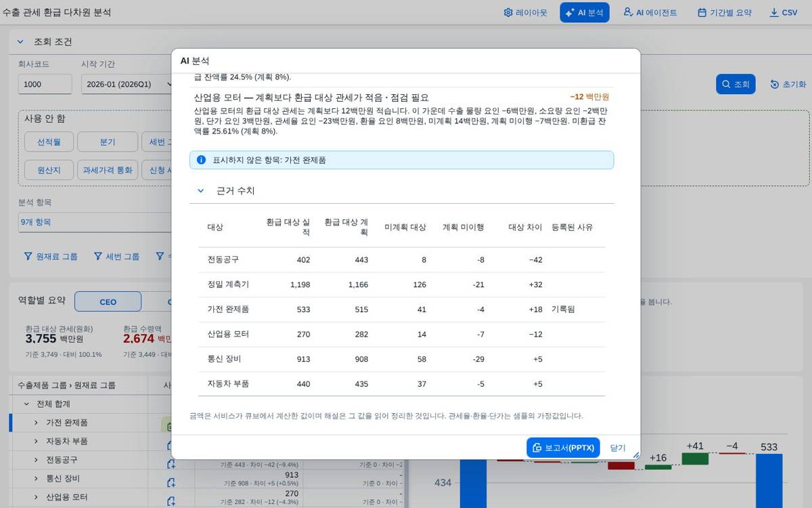The image size is (812, 508).
Task: Click 전동공구 in the 근거 수치 table
Action: coord(223,259)
